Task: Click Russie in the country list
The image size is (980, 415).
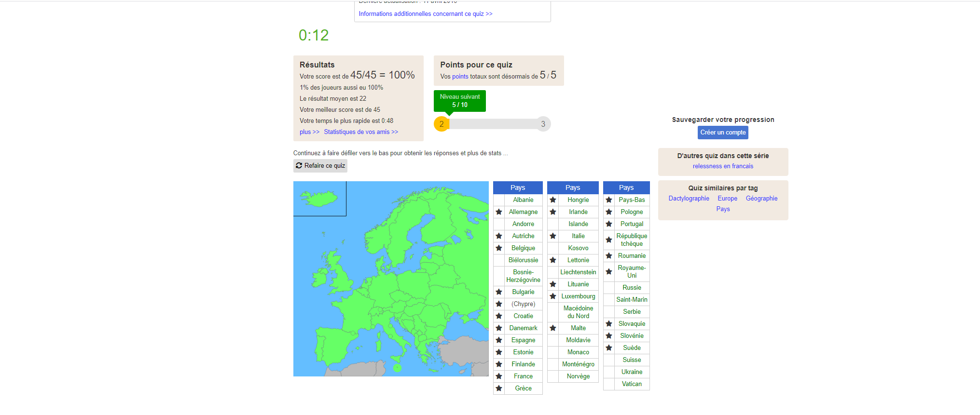Action: click(632, 288)
